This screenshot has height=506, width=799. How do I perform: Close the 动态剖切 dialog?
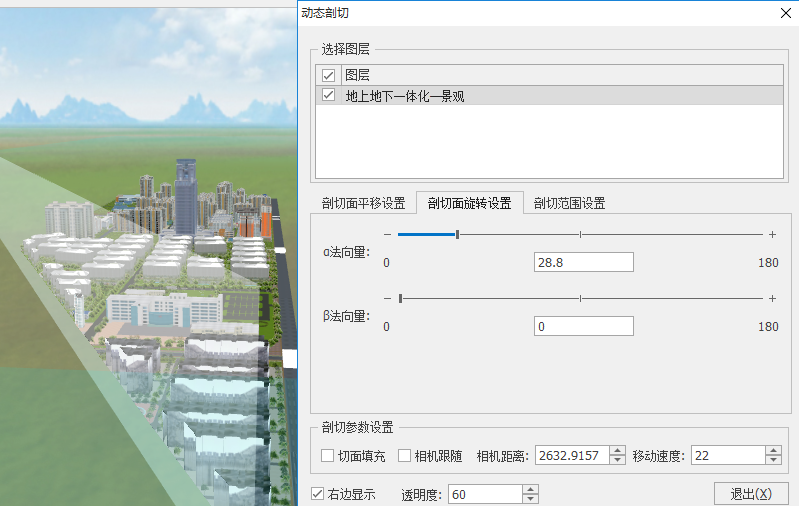[x=783, y=13]
